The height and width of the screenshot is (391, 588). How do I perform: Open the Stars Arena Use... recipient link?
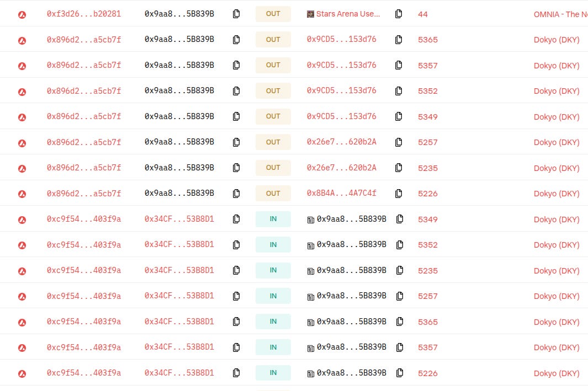348,14
